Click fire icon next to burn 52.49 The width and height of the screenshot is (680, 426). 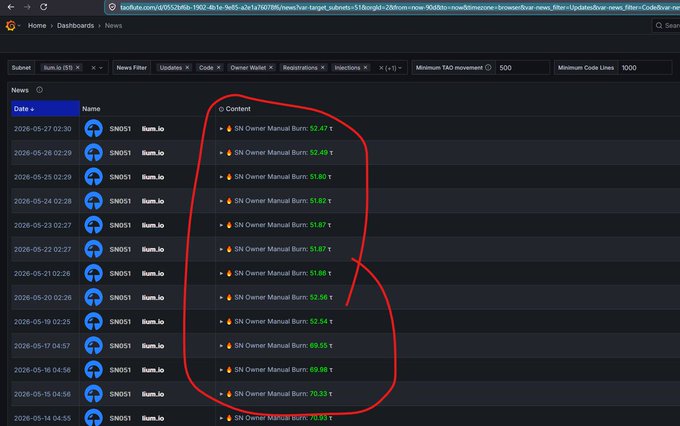click(x=229, y=153)
